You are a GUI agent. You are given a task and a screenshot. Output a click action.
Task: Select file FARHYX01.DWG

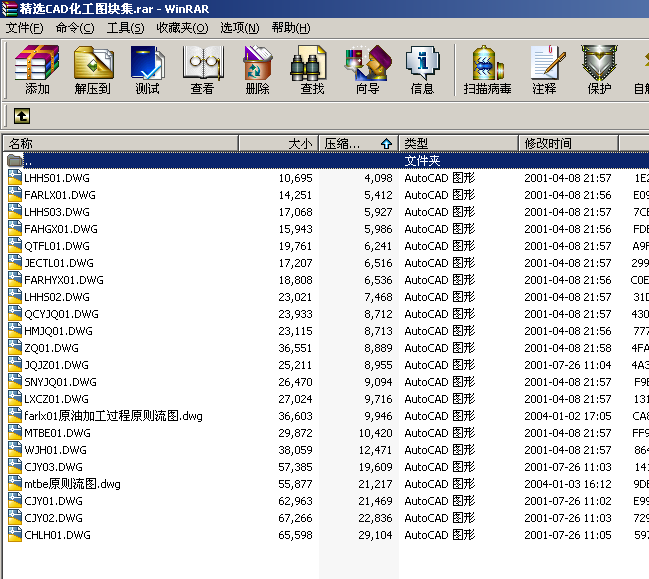point(64,280)
